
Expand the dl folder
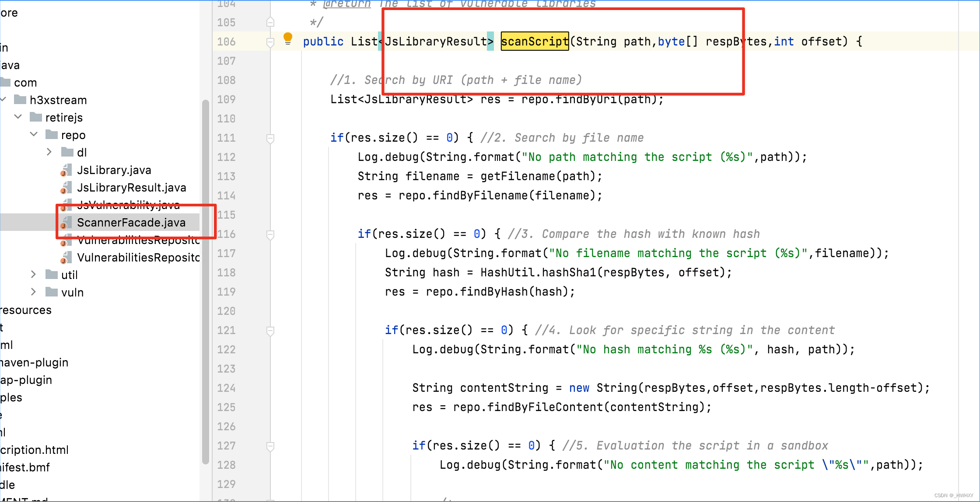(49, 152)
